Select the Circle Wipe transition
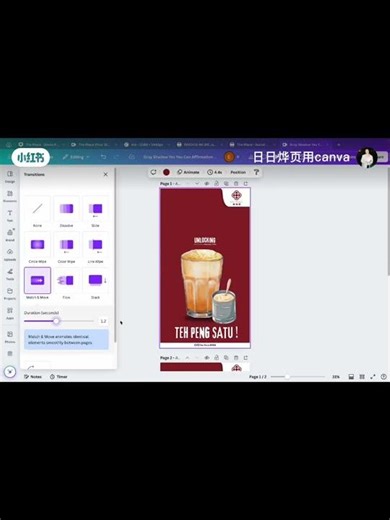The width and height of the screenshot is (390, 520). tap(37, 248)
